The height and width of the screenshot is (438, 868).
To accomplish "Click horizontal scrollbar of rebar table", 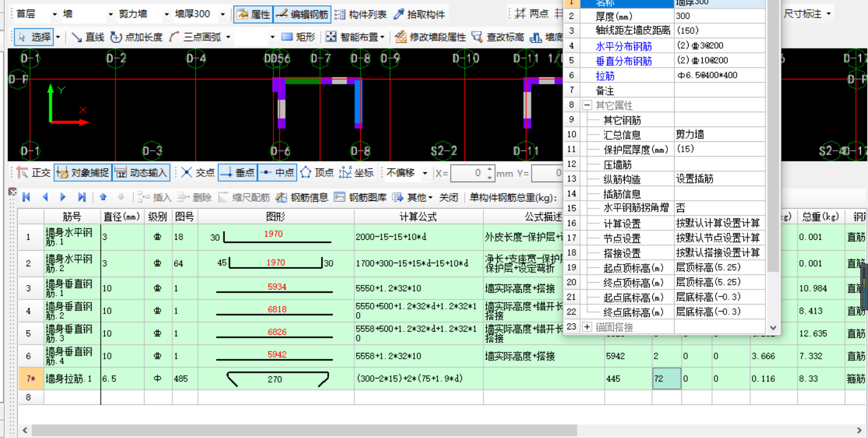I will [x=304, y=430].
